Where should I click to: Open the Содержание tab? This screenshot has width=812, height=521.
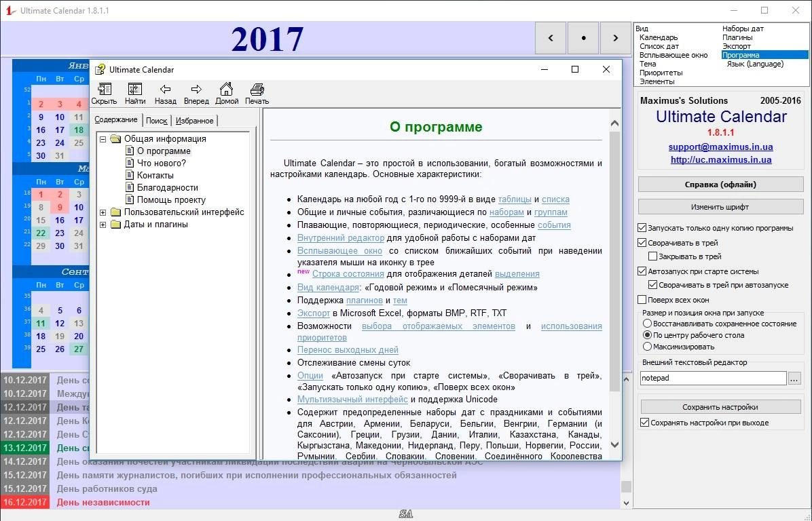click(x=116, y=119)
